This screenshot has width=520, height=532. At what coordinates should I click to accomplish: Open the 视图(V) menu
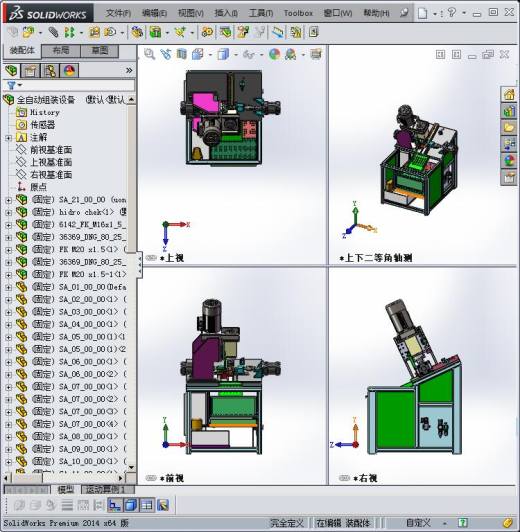tap(191, 13)
